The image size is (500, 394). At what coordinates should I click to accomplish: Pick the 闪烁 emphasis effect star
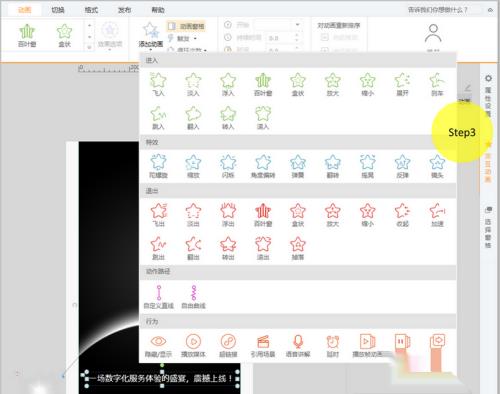point(228,166)
